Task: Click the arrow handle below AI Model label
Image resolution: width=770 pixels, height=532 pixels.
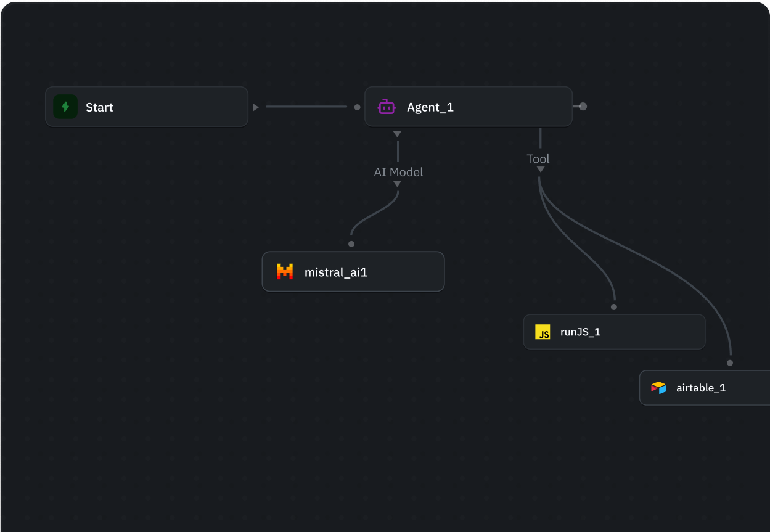Action: [397, 184]
